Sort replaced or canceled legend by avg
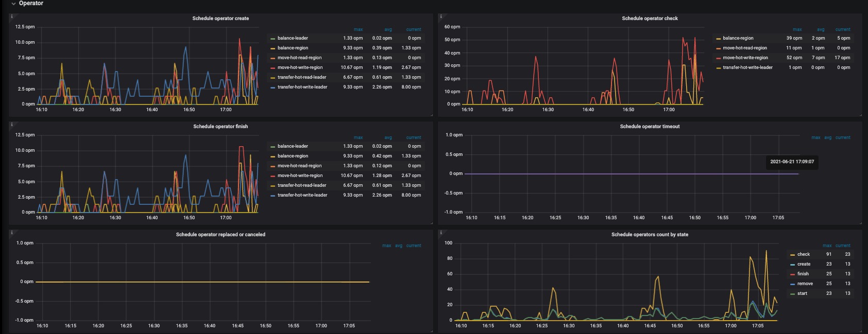The image size is (868, 334). (398, 245)
